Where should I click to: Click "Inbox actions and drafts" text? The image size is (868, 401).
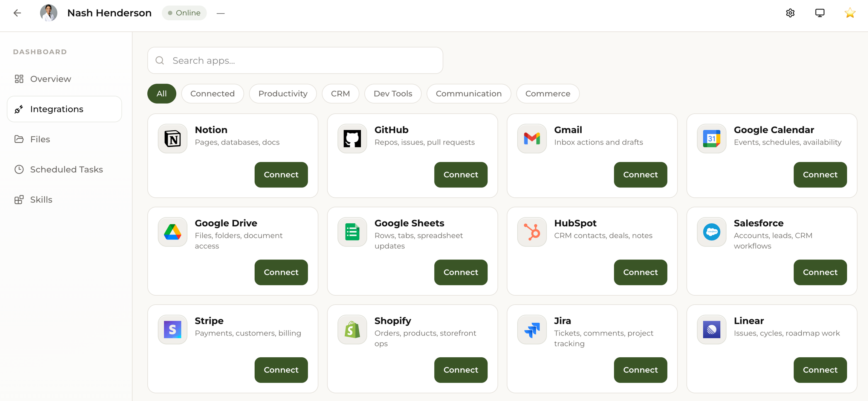598,142
